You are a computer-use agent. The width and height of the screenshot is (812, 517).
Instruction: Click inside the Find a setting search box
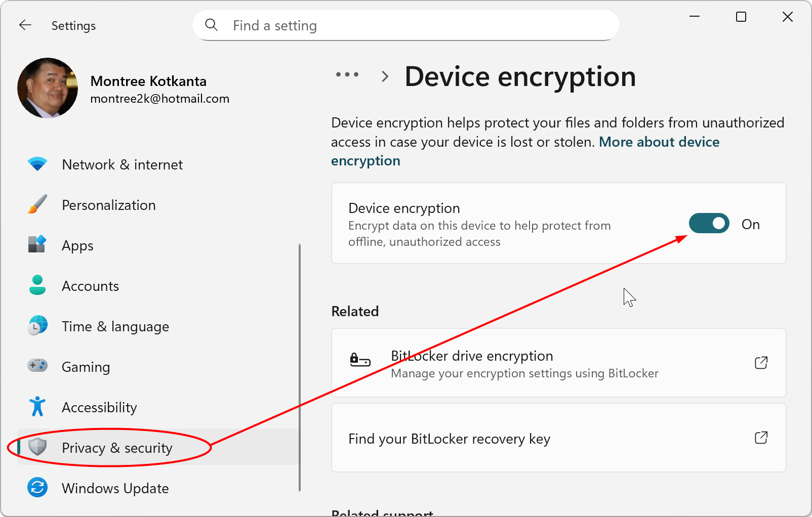405,25
